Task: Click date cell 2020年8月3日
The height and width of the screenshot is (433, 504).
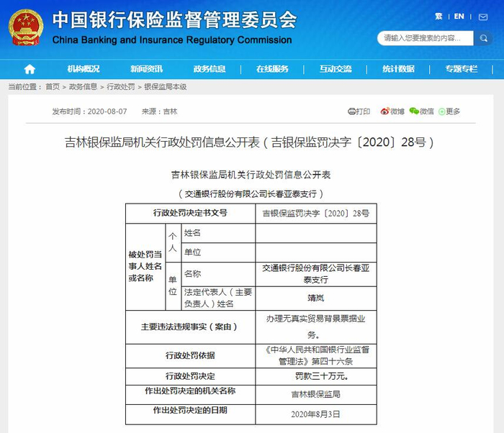Action: (x=316, y=414)
